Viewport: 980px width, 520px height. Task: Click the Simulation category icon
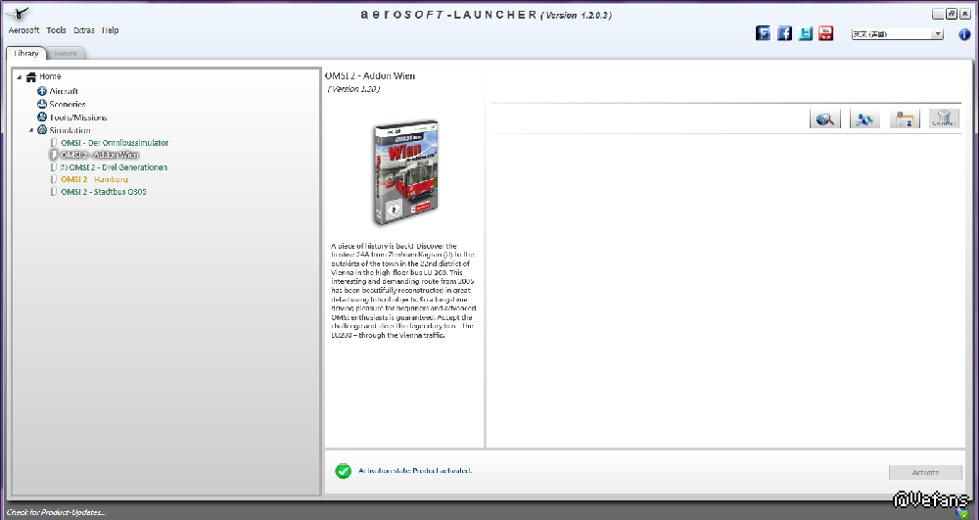[42, 130]
